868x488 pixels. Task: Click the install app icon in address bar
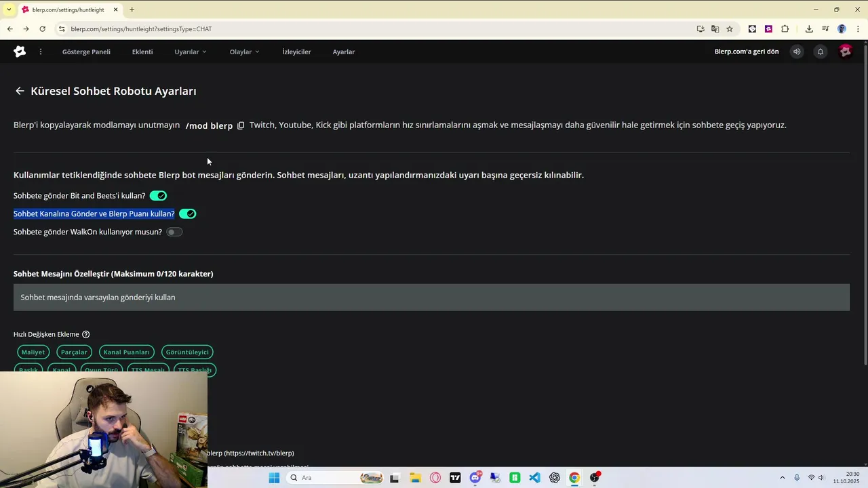(701, 29)
